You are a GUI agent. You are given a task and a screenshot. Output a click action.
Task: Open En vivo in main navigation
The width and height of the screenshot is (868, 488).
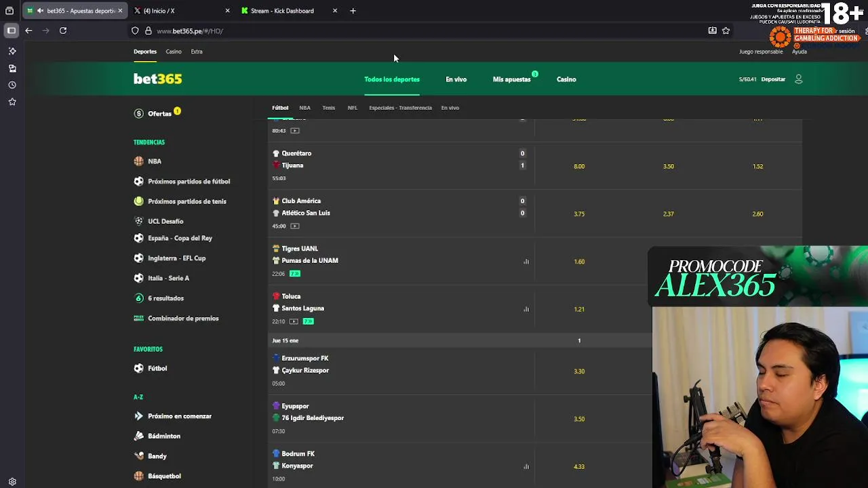pyautogui.click(x=456, y=79)
